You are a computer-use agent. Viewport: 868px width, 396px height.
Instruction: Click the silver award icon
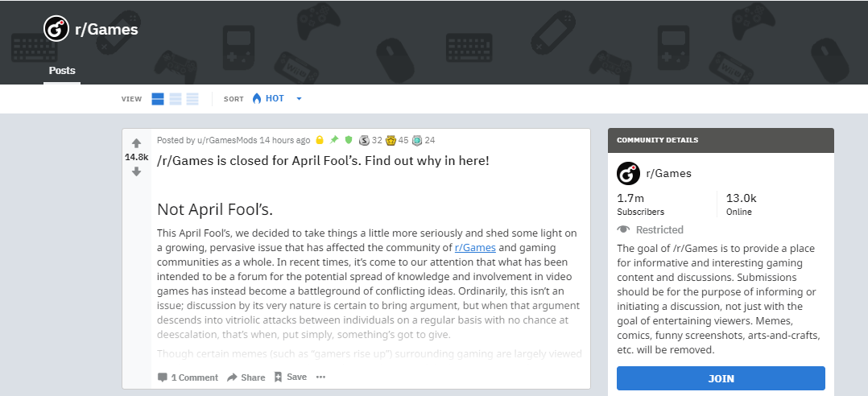point(364,141)
